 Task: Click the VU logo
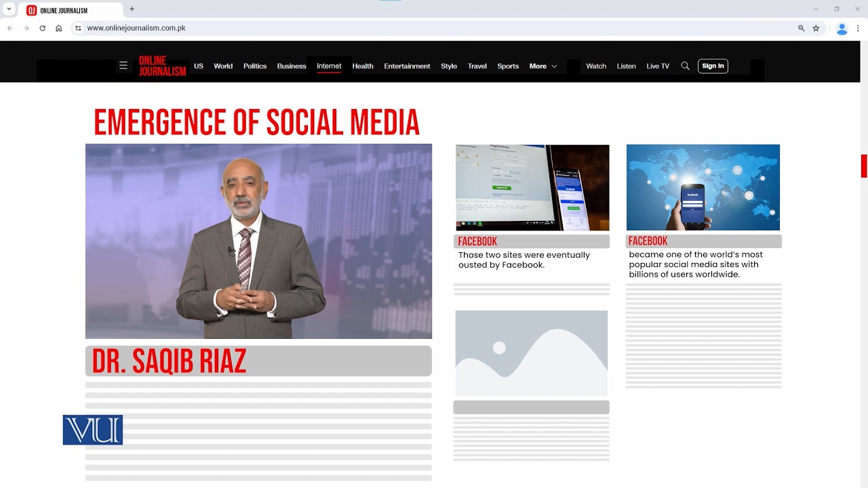coord(93,430)
